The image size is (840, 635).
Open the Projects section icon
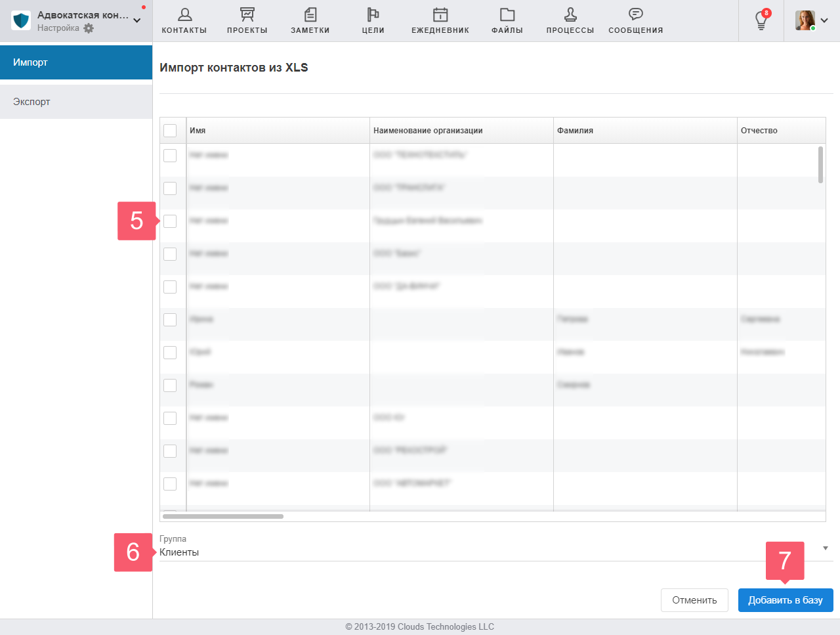247,14
